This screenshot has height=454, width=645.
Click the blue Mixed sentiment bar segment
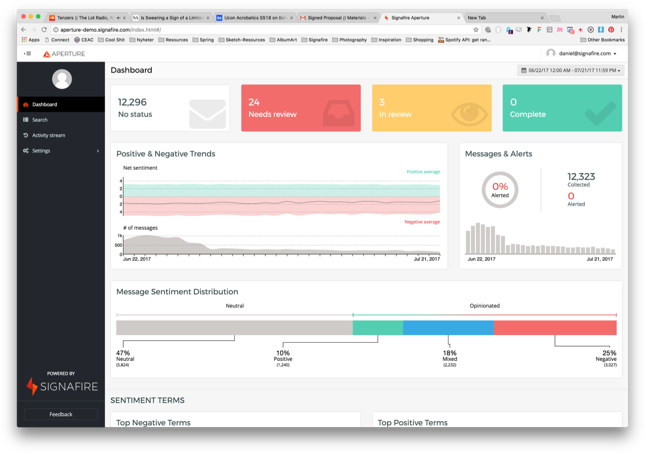[448, 327]
